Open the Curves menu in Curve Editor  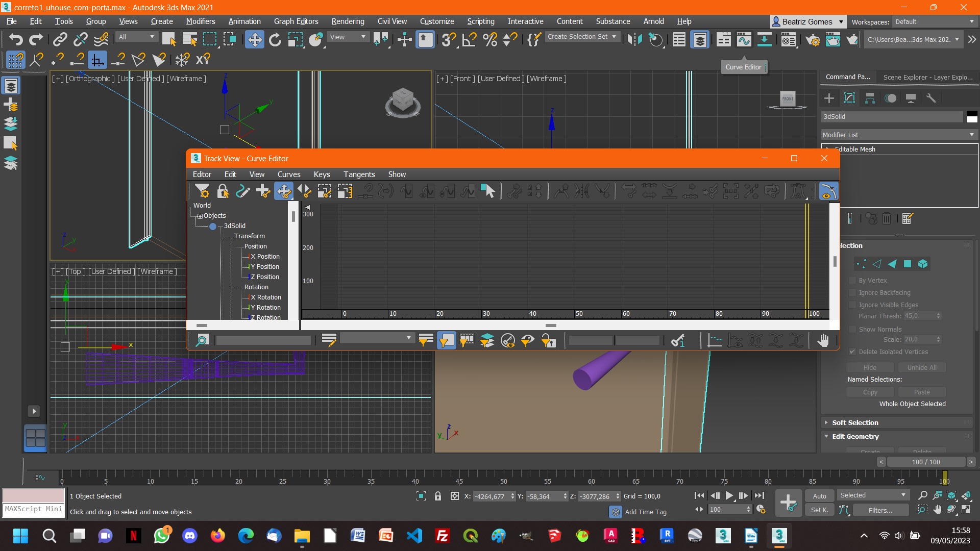coord(288,174)
